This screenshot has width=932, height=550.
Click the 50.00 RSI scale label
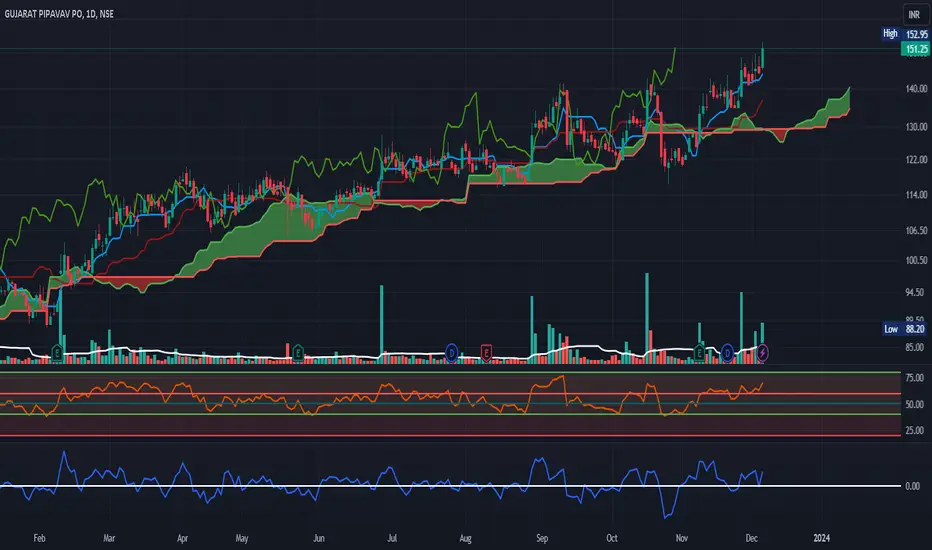(915, 404)
